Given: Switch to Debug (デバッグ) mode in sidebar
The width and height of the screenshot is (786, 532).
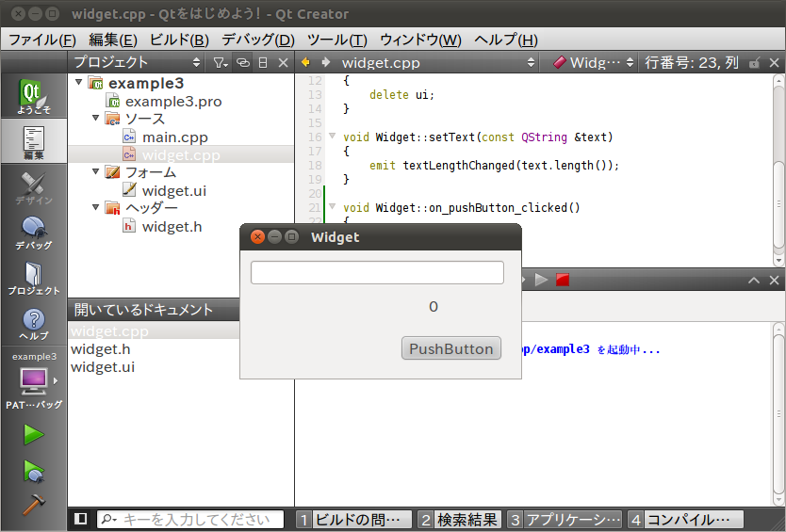Looking at the screenshot, I should point(33,233).
